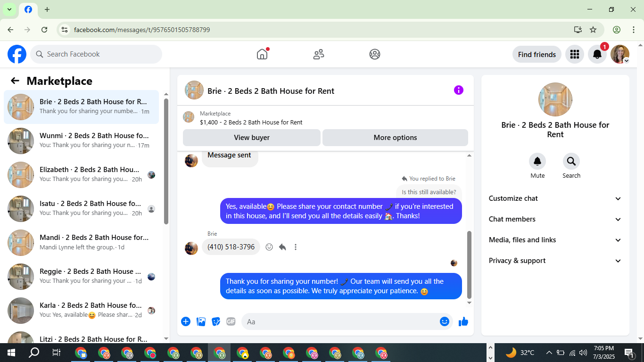Open the Reggie conversation
The image size is (644, 362).
click(82, 277)
